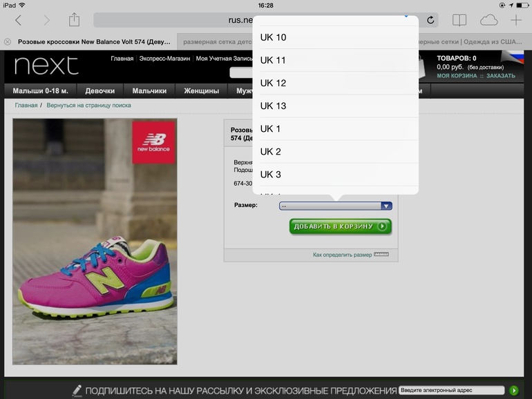Open iCloud tabs cloud icon
Viewport: 532px width, 399px height.
tap(488, 20)
